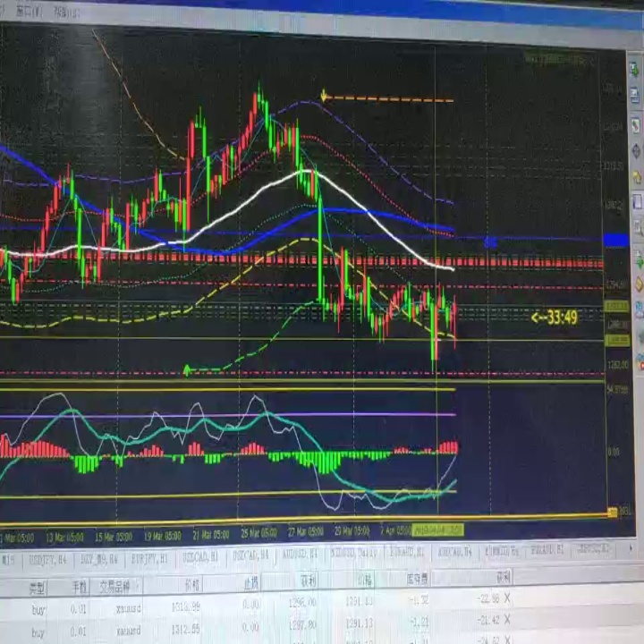
Task: Open the AUDUSD,H1 chart tab
Action: pyautogui.click(x=300, y=554)
